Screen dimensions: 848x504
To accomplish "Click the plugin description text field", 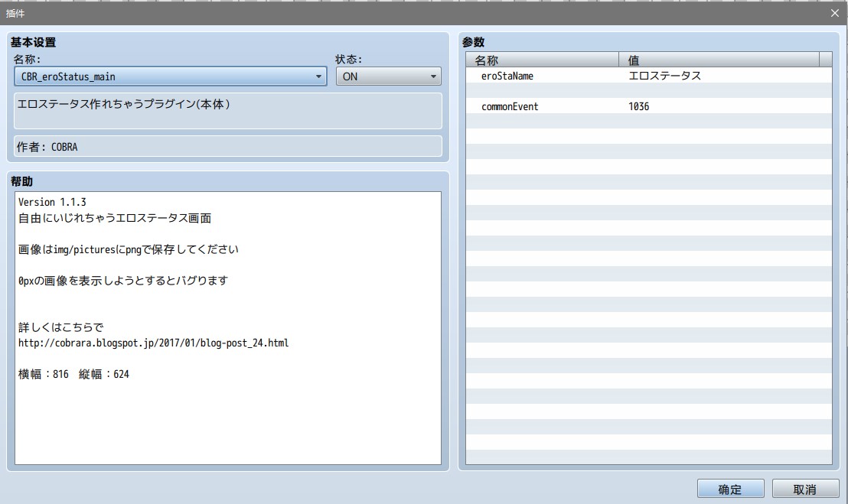I will (x=227, y=111).
